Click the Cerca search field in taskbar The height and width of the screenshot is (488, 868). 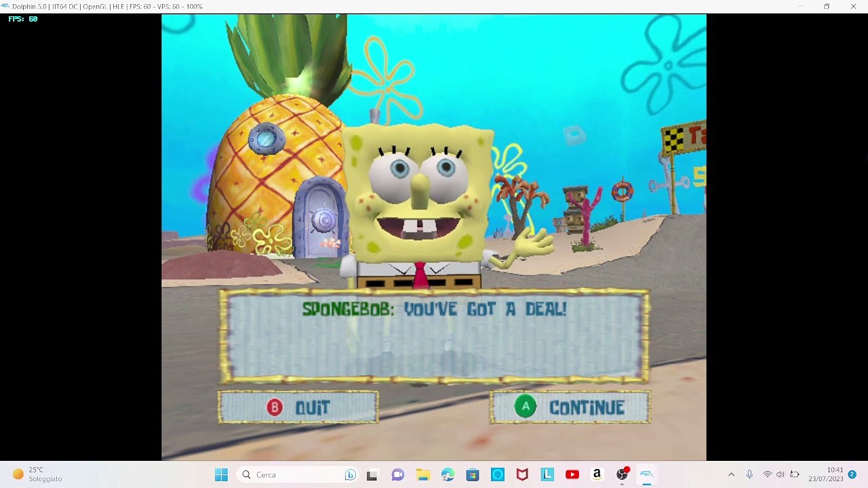[x=297, y=474]
